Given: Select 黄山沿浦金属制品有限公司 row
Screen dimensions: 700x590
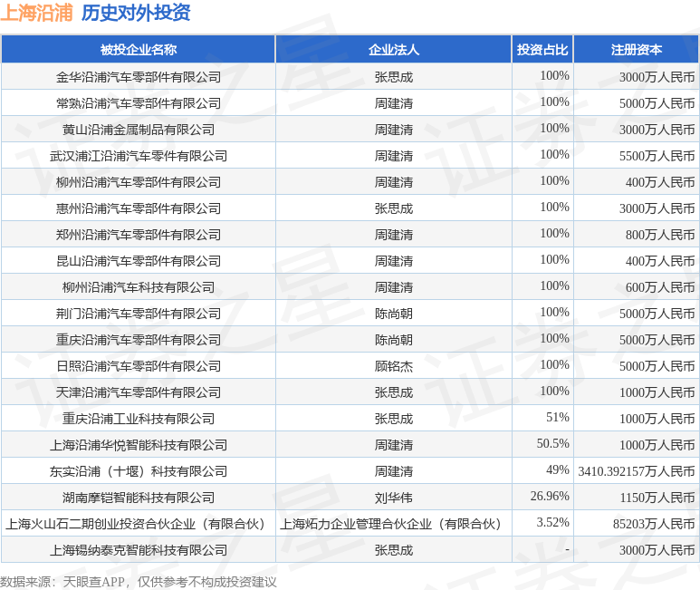Looking at the screenshot, I should coord(138,130).
